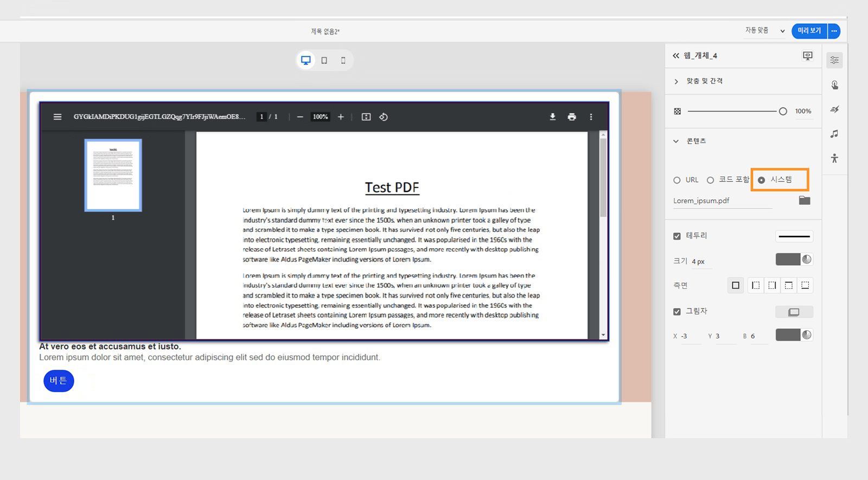
Task: Open the 자동 맞춤 zoom dropdown
Action: [x=765, y=30]
